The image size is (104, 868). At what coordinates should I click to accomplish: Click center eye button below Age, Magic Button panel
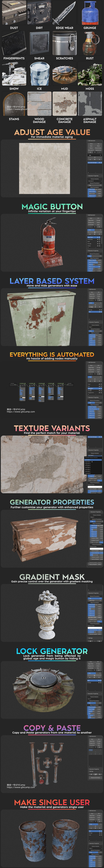95,234
